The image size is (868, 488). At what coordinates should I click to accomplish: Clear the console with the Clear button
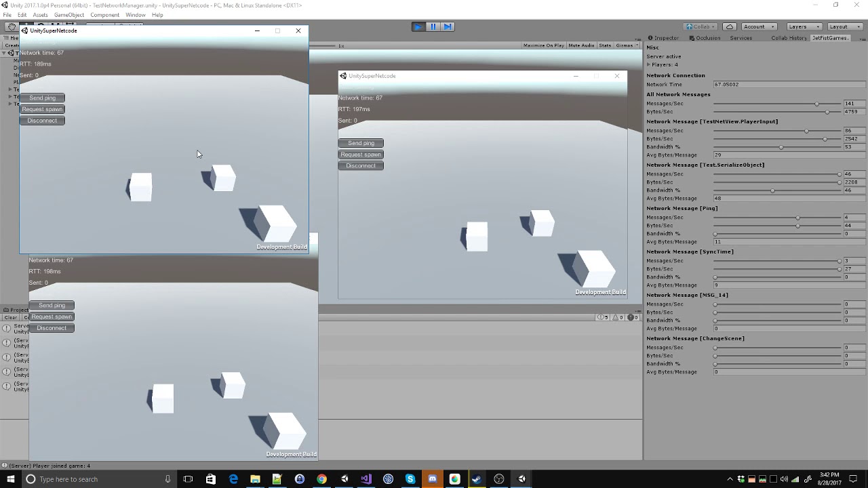coord(11,317)
